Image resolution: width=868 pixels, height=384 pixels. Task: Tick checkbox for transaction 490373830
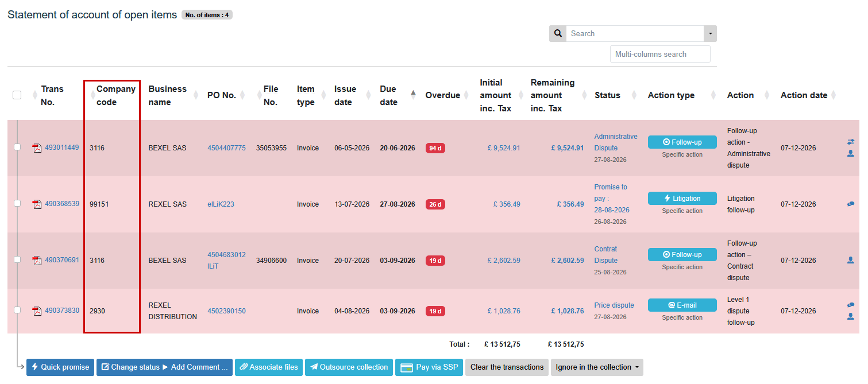pyautogui.click(x=17, y=310)
